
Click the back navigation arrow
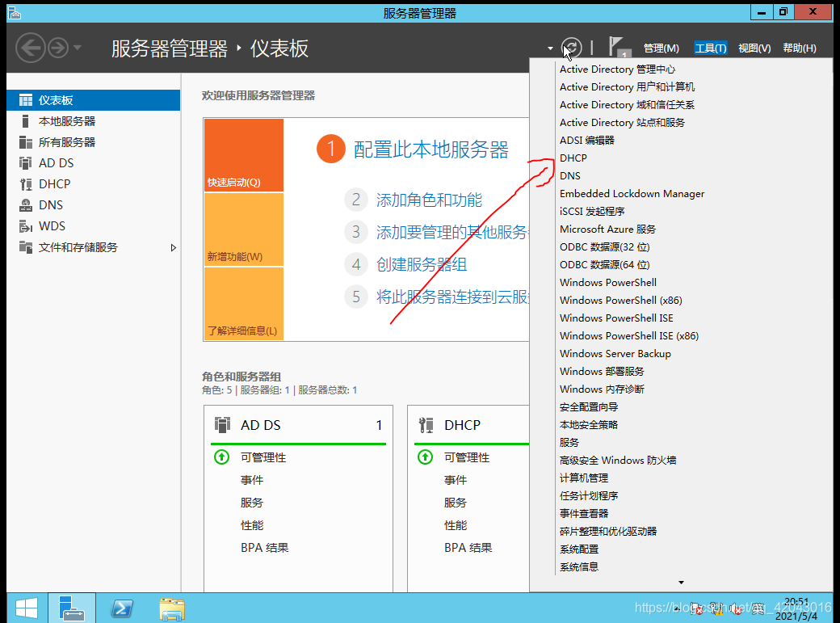(x=30, y=48)
